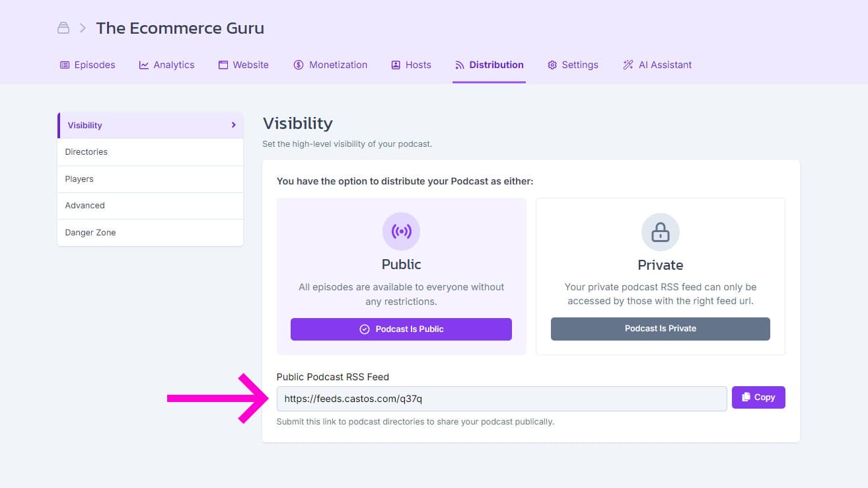
Task: Click the Episodes list icon
Action: point(65,65)
